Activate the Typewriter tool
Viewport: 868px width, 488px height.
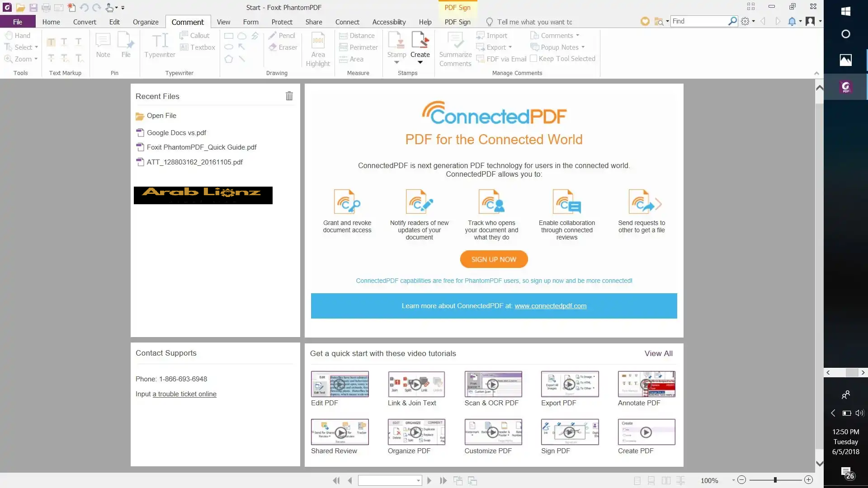click(x=160, y=45)
